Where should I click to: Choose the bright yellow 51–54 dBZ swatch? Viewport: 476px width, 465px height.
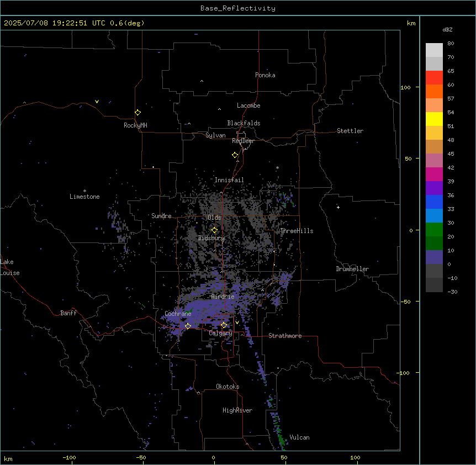(x=434, y=119)
